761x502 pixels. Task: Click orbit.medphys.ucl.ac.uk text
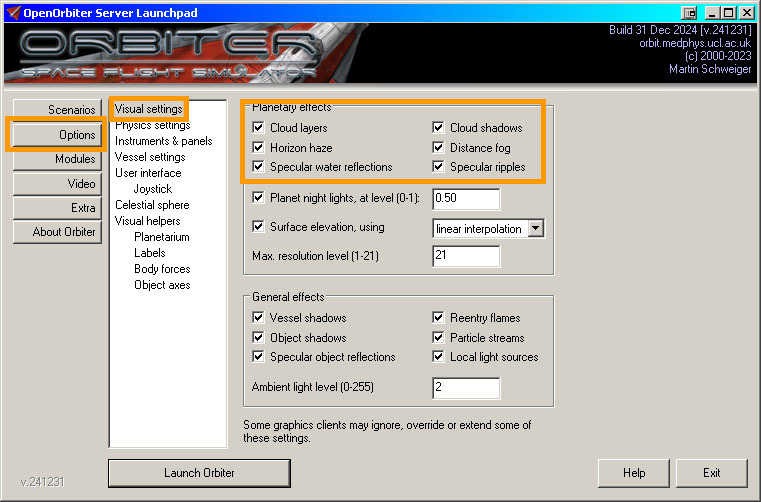(695, 43)
